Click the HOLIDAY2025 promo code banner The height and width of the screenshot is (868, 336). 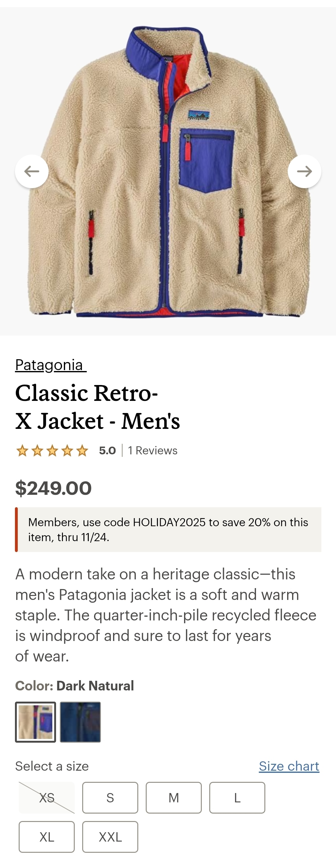[x=168, y=529]
